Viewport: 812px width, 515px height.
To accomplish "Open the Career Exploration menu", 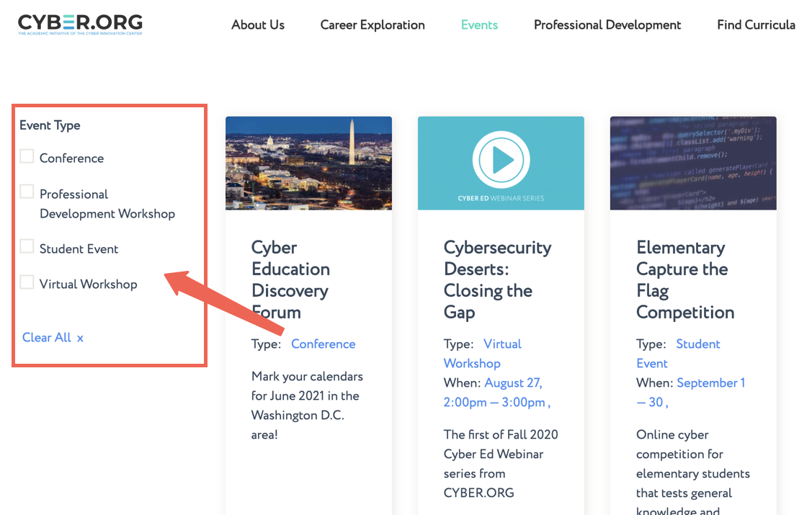I will point(372,24).
